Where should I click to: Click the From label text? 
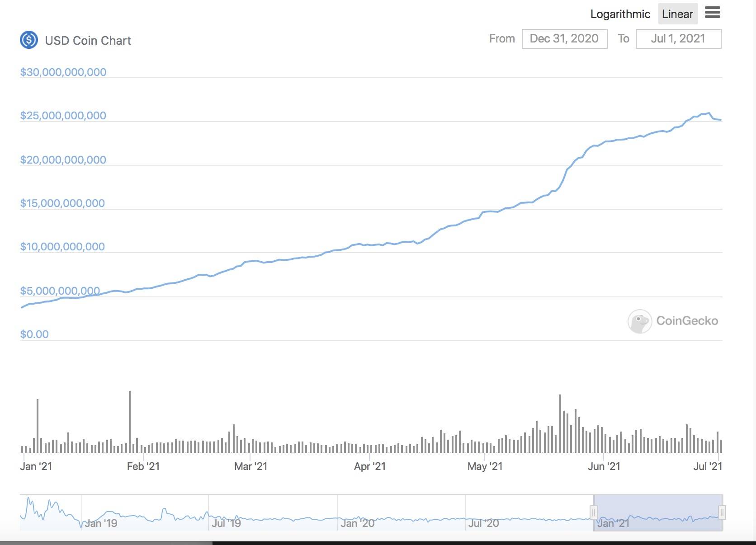(x=502, y=38)
